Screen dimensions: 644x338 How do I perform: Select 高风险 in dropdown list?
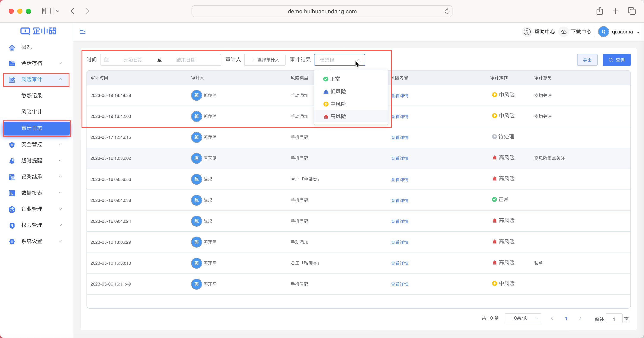coord(351,116)
